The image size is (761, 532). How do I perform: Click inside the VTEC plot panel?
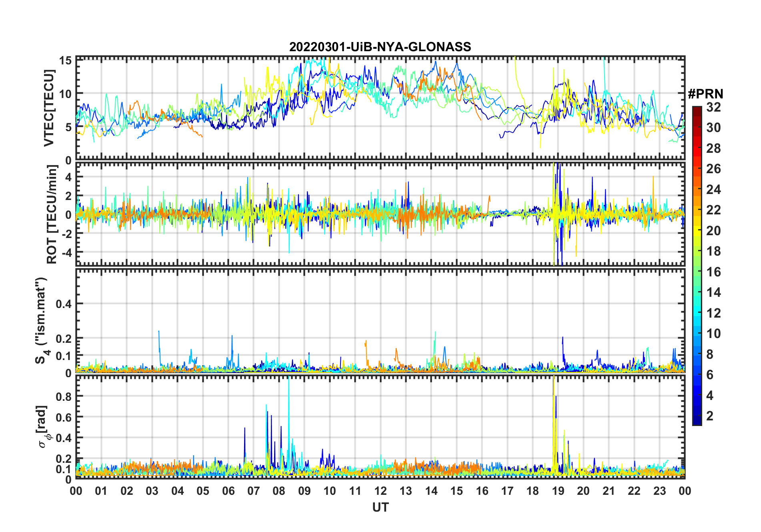coord(380,108)
